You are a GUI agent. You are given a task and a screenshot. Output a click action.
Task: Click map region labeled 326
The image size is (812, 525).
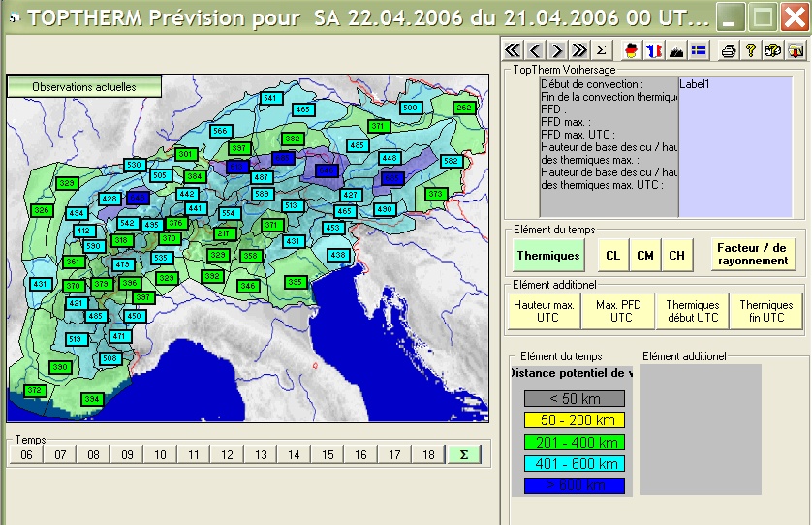42,210
